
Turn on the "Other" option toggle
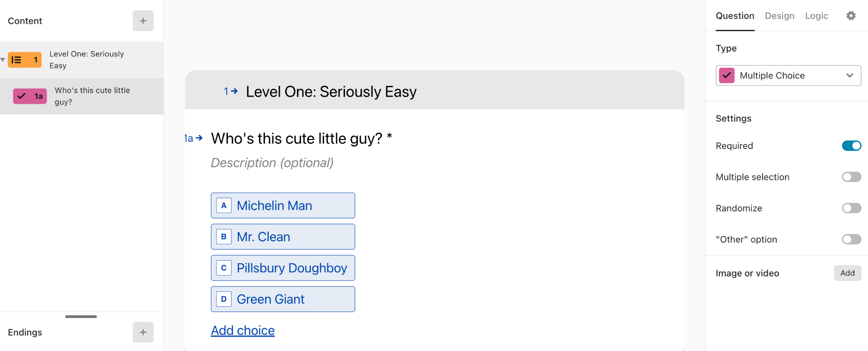(x=851, y=239)
